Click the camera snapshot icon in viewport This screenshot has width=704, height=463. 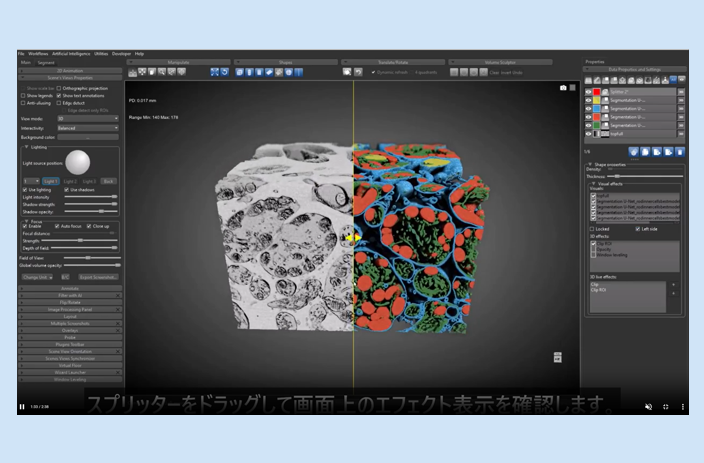[x=563, y=88]
